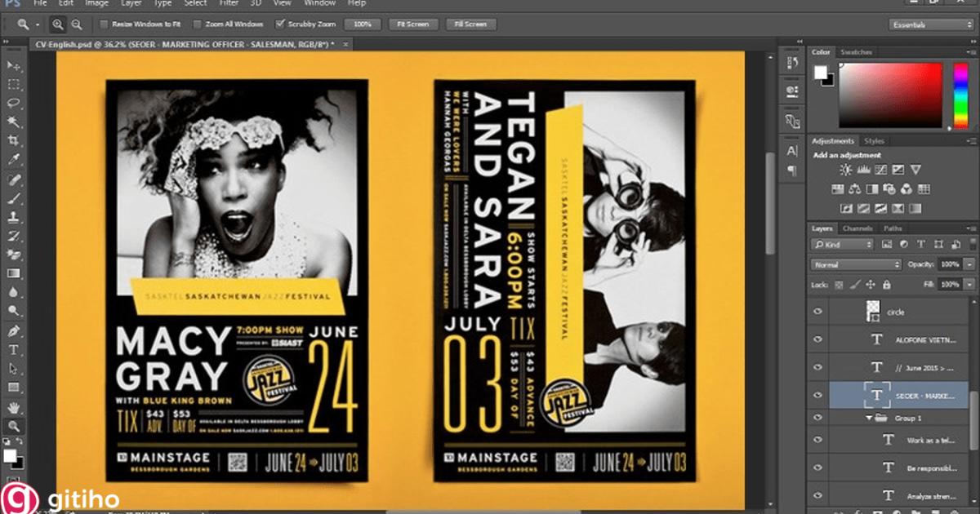This screenshot has width=980, height=514.
Task: Click the Fill Screen button
Action: (x=470, y=24)
